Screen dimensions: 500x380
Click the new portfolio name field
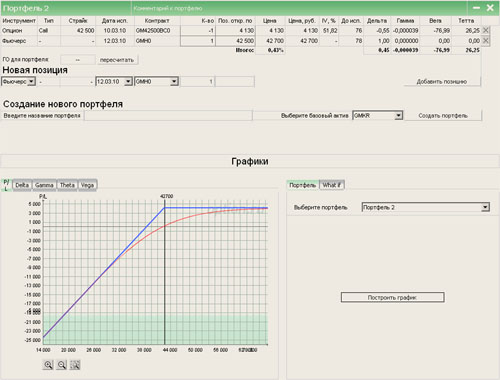168,116
